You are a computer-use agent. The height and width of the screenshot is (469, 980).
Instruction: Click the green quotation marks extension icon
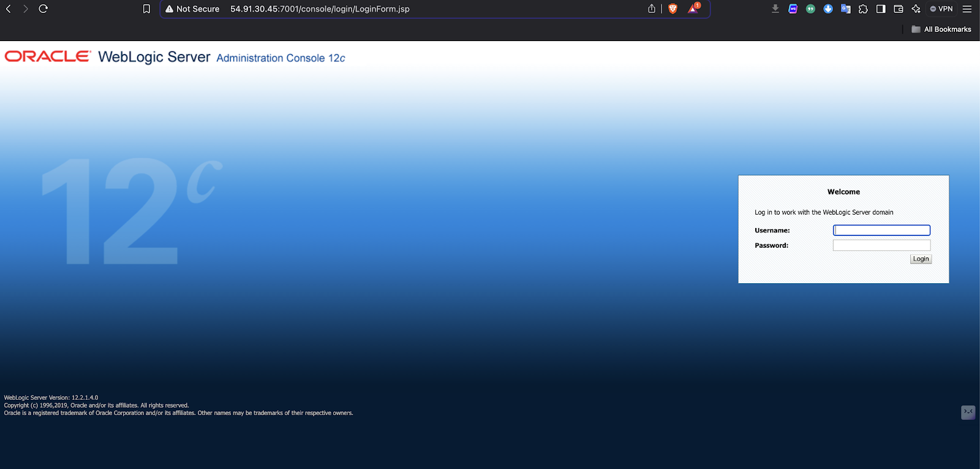pos(810,9)
